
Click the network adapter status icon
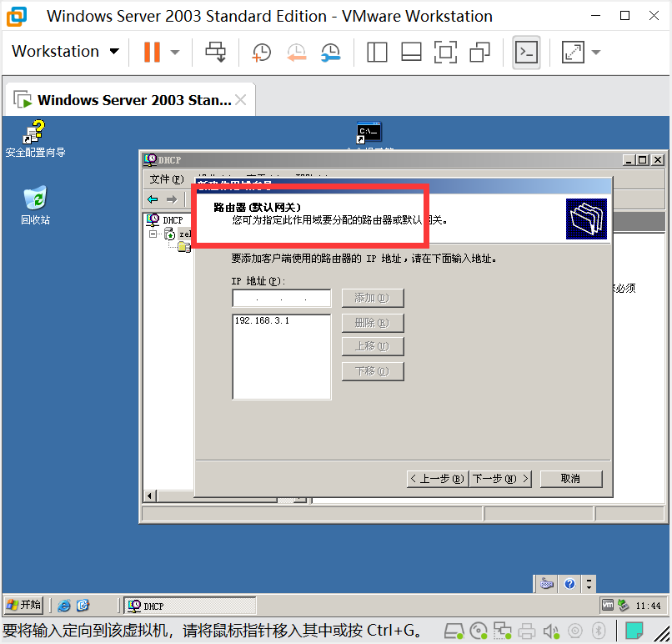502,631
